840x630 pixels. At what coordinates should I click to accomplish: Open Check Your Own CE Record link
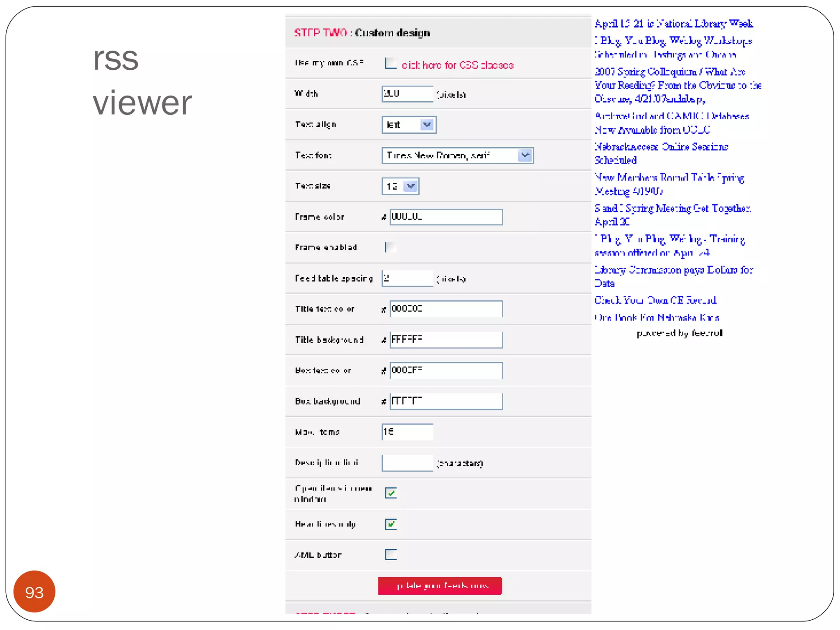pyautogui.click(x=655, y=300)
